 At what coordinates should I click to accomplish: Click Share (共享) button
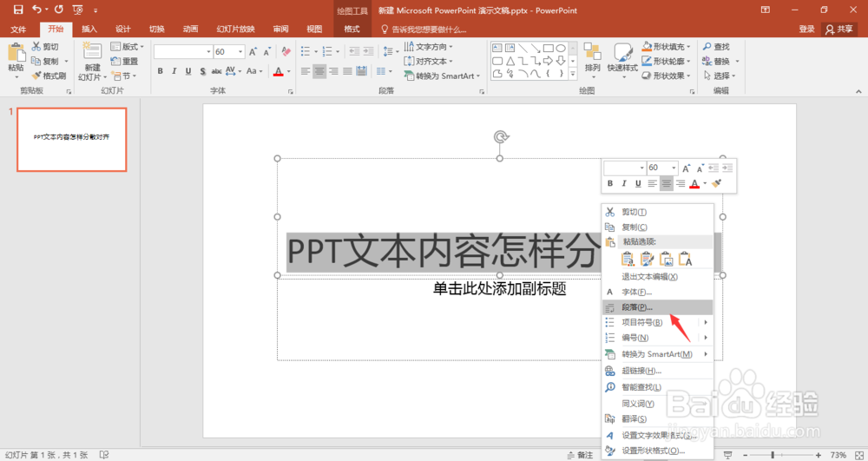pyautogui.click(x=839, y=29)
